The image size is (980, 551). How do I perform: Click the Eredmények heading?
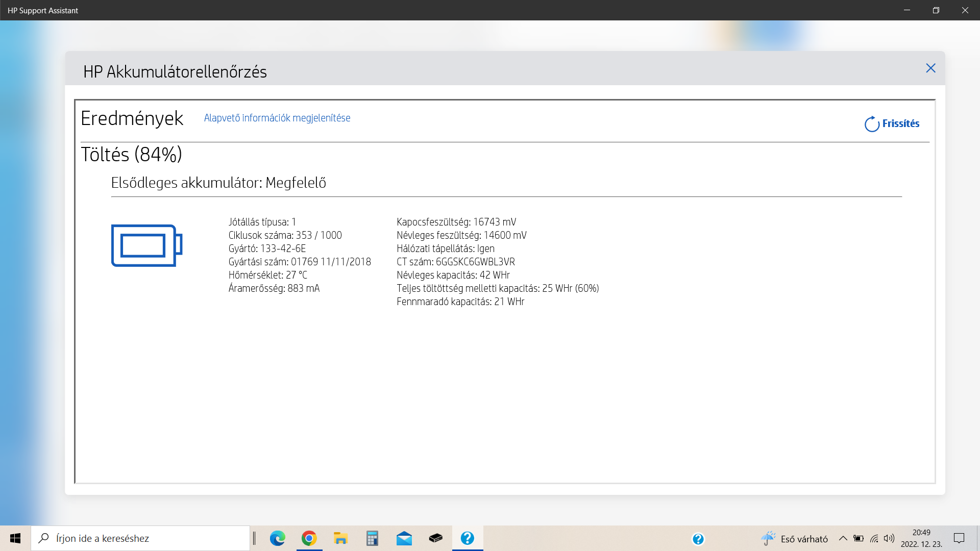(132, 118)
